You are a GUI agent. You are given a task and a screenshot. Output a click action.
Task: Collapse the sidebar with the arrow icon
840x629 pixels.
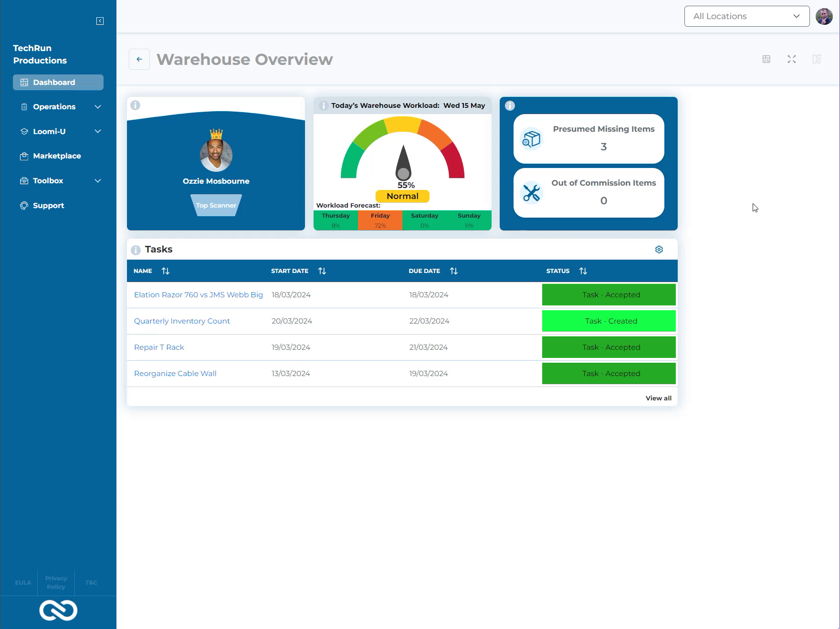[100, 21]
